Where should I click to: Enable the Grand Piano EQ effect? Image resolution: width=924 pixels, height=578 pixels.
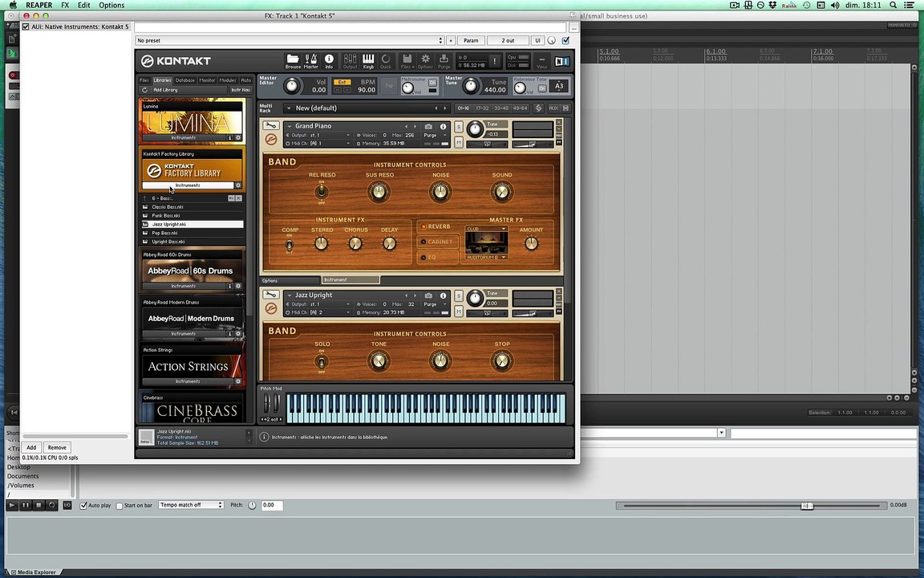[x=423, y=257]
